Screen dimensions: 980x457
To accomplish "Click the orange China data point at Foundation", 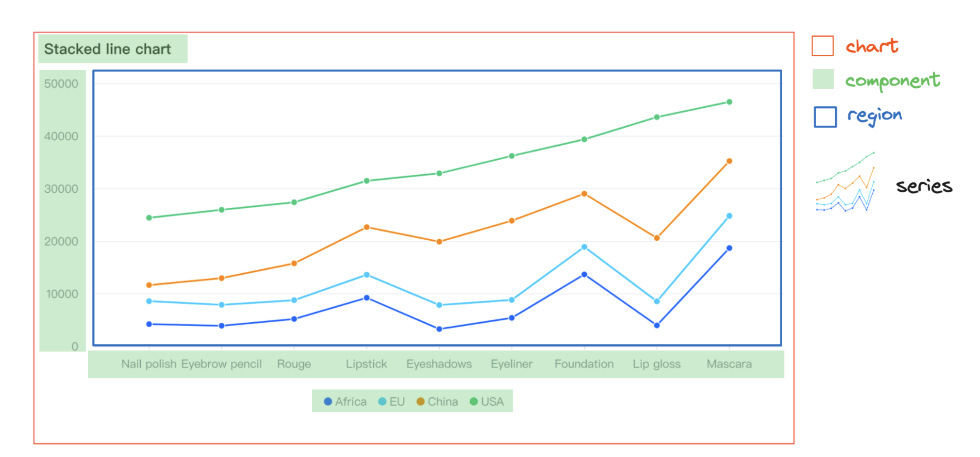I will click(584, 194).
